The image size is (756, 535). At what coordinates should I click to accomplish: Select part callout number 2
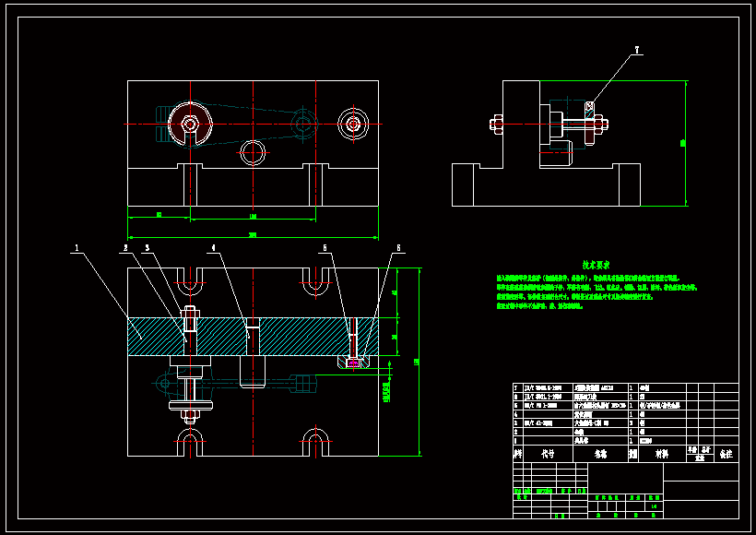tap(125, 247)
